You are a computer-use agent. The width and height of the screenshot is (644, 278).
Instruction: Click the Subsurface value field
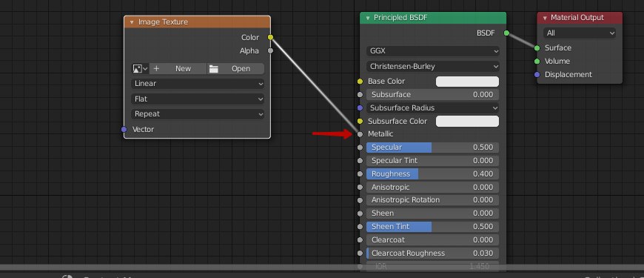pyautogui.click(x=432, y=95)
